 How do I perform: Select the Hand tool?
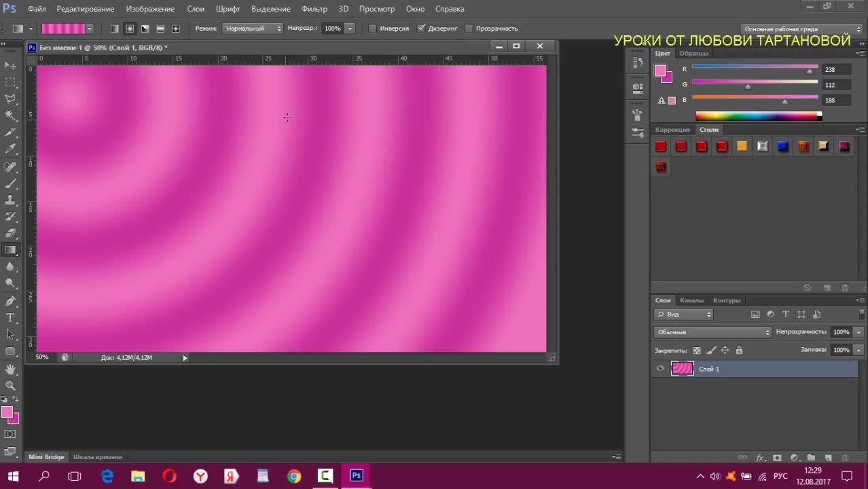pos(10,369)
